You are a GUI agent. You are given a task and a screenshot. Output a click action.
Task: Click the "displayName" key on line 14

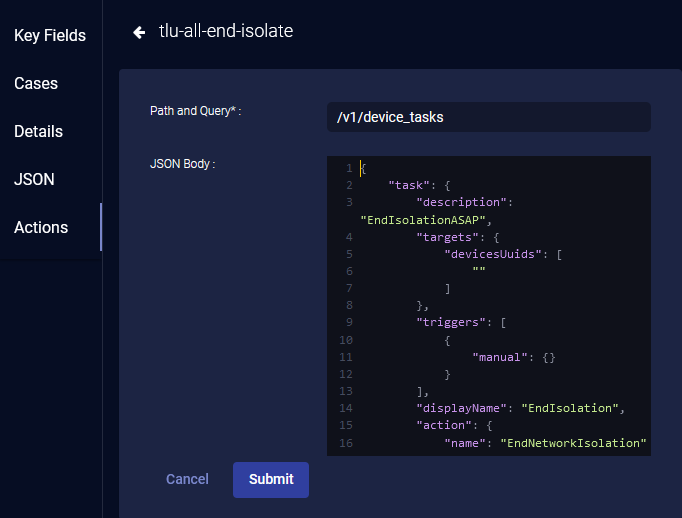pyautogui.click(x=459, y=408)
